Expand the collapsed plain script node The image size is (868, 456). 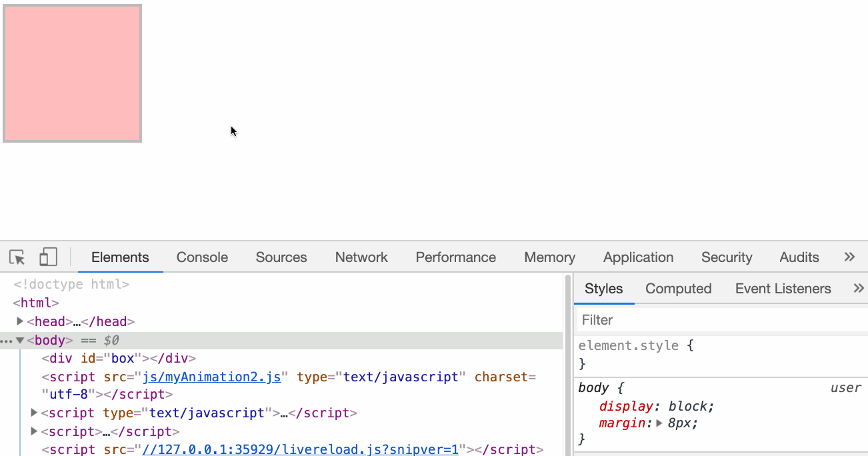34,431
